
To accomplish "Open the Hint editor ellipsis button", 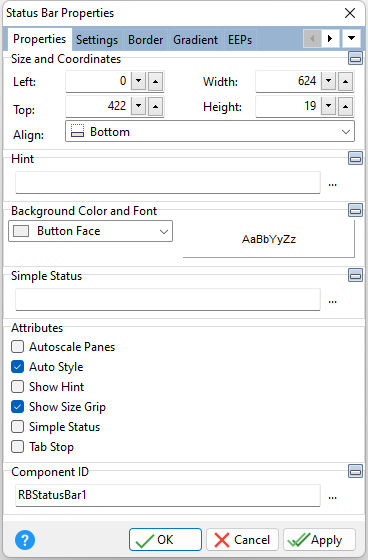I will (333, 184).
